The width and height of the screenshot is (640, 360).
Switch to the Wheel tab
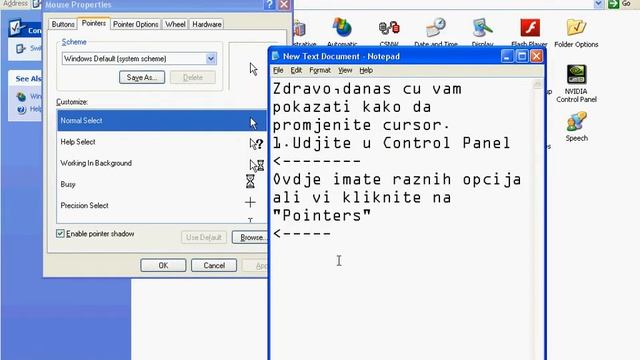pyautogui.click(x=175, y=24)
